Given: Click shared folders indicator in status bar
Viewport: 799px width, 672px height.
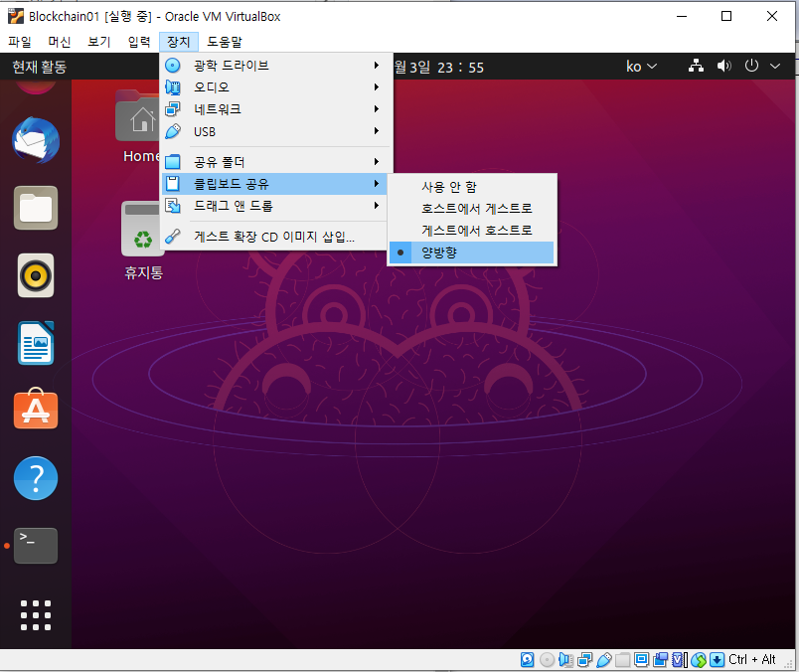Looking at the screenshot, I should (x=623, y=660).
